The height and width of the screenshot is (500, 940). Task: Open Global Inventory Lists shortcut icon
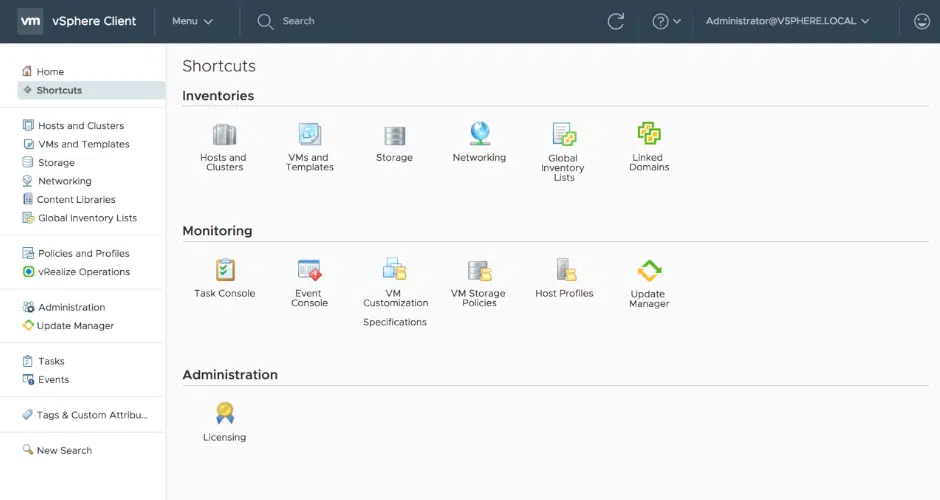coord(564,135)
